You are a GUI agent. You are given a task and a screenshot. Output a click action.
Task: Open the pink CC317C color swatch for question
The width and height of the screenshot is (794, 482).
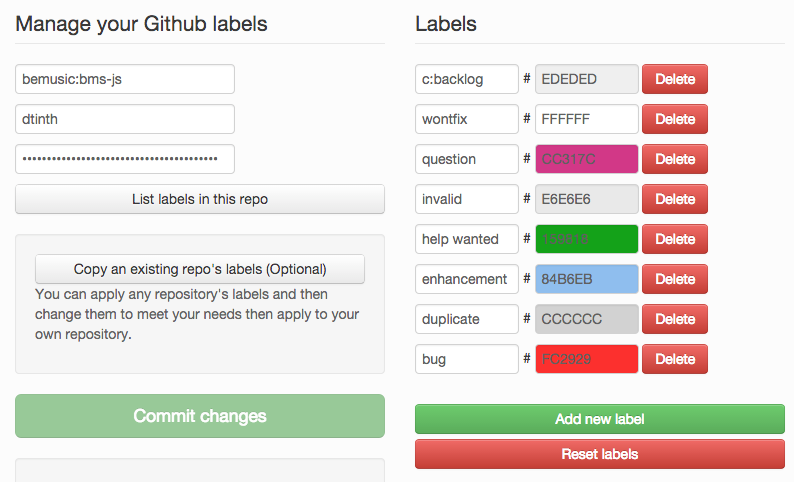coord(587,159)
